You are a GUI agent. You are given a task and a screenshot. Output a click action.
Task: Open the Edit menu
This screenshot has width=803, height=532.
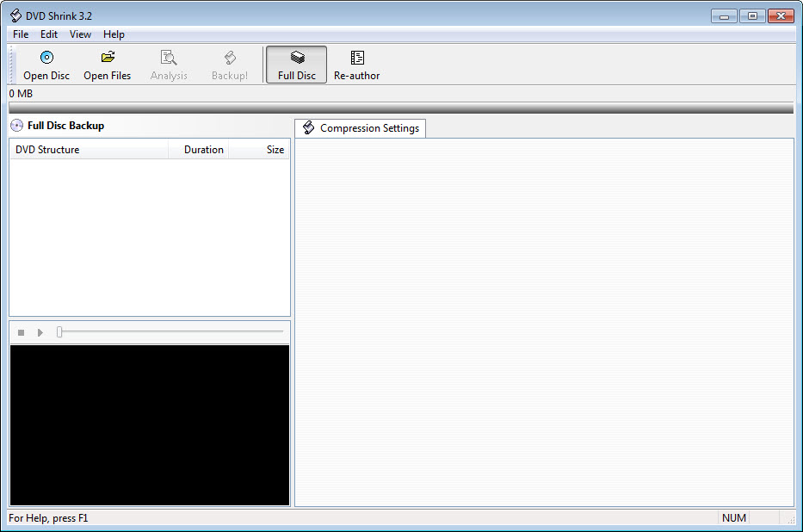coord(49,34)
